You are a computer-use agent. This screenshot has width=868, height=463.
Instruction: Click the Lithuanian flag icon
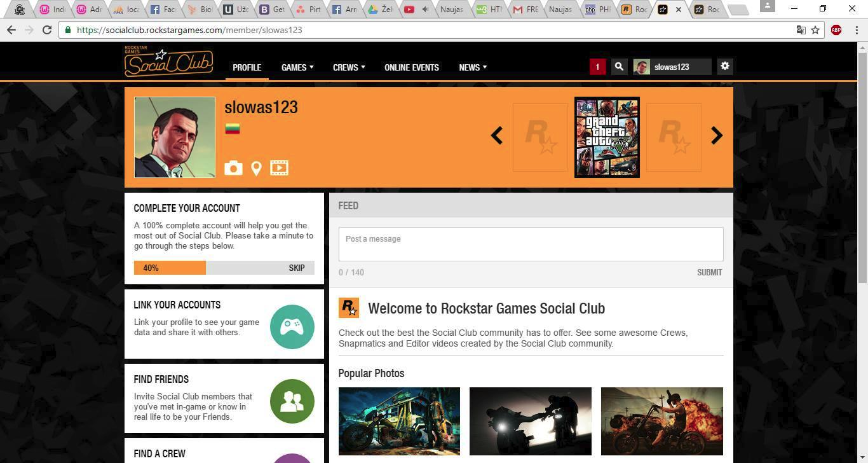pos(232,129)
